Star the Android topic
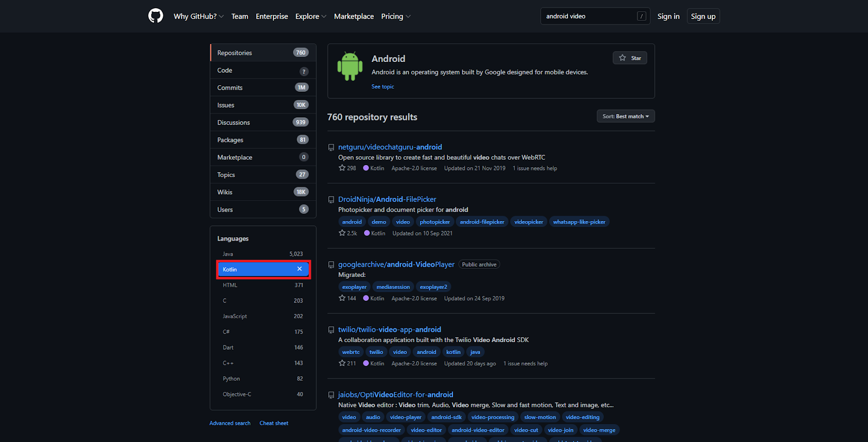The height and width of the screenshot is (442, 868). (x=629, y=58)
